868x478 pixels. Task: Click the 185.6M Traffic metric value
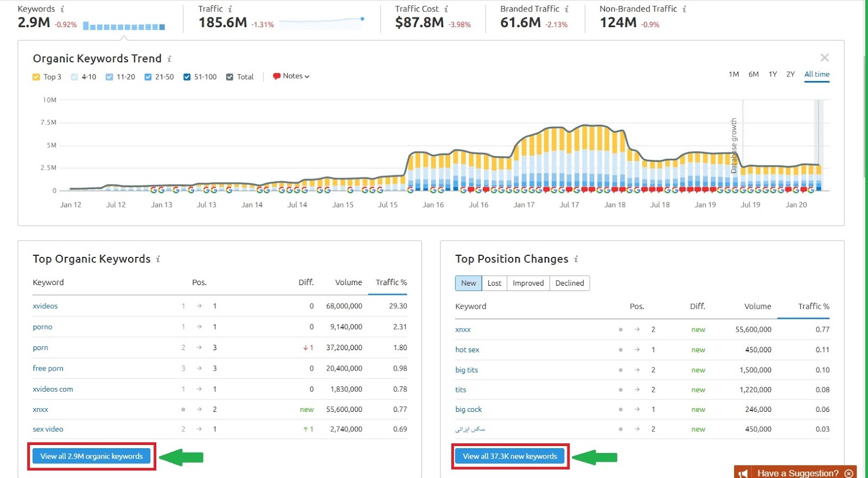pyautogui.click(x=222, y=23)
